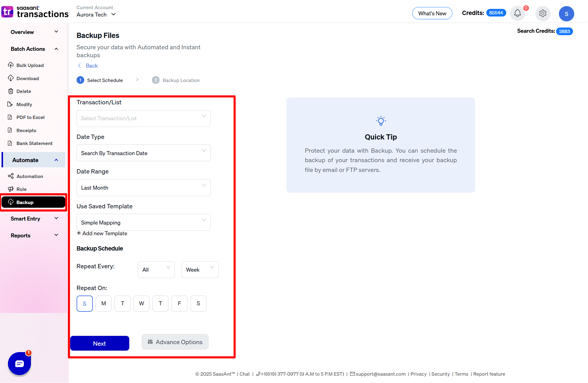Screen dimensions: 588x383
Task: Toggle Thursday, the T after W
Action: 160,303
